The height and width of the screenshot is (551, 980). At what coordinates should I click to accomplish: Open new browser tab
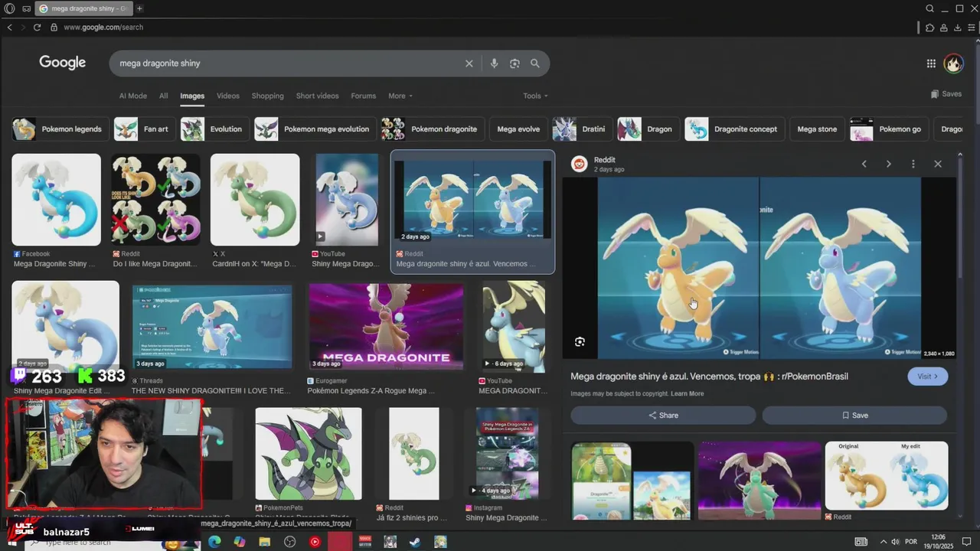pyautogui.click(x=139, y=8)
